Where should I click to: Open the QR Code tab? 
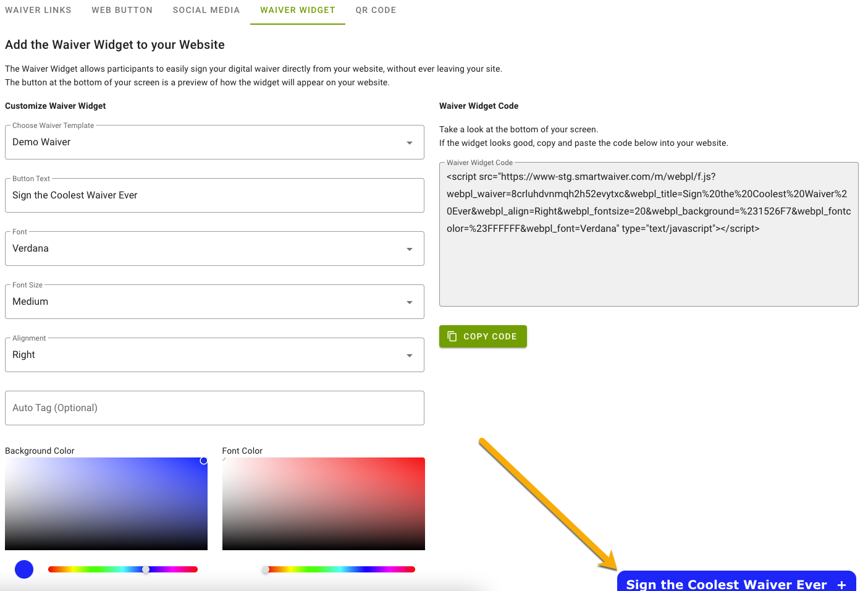tap(376, 10)
